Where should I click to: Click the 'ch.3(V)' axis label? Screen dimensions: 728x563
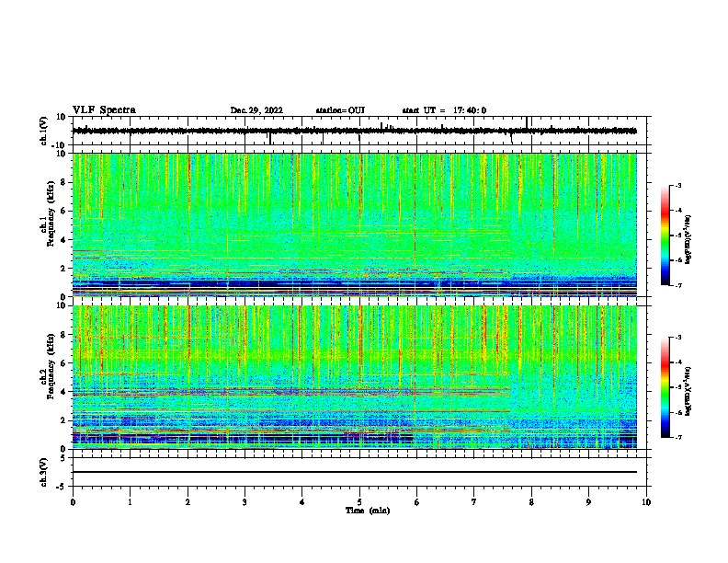44,472
